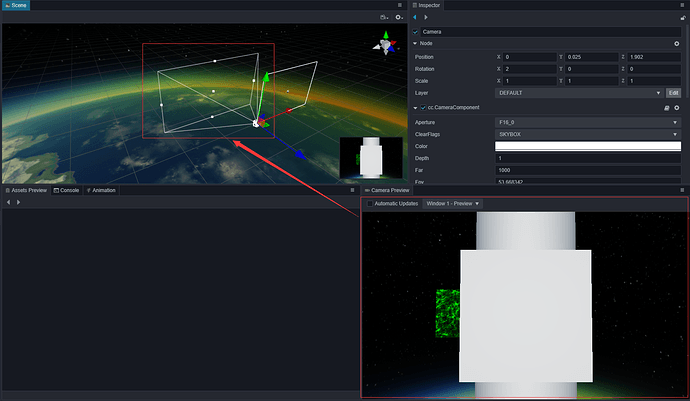Toggle the Camera node active checkbox
690x401 pixels.
pyautogui.click(x=415, y=32)
